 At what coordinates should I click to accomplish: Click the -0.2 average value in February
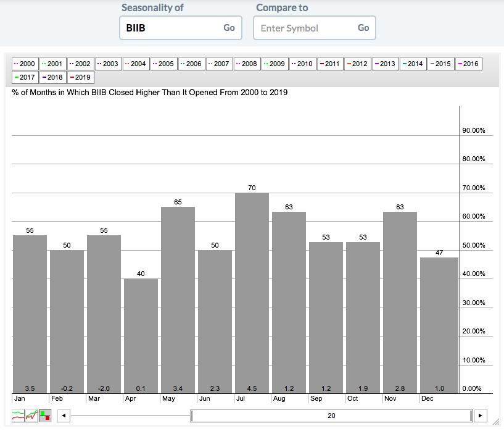pyautogui.click(x=67, y=388)
